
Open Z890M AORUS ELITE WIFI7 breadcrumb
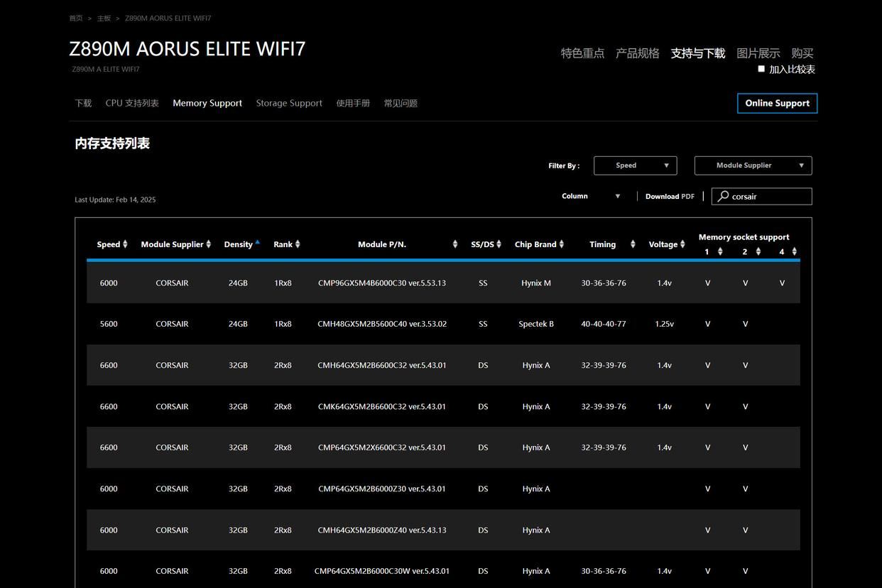(168, 18)
